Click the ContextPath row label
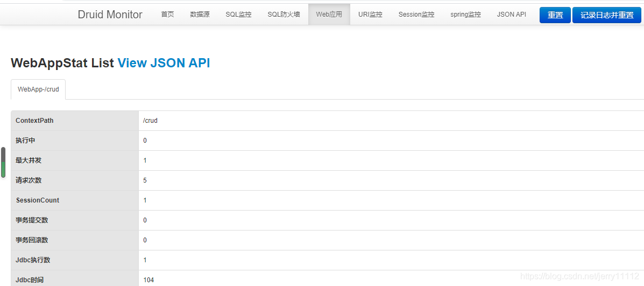Viewport: 644px width, 286px height. pyautogui.click(x=34, y=121)
